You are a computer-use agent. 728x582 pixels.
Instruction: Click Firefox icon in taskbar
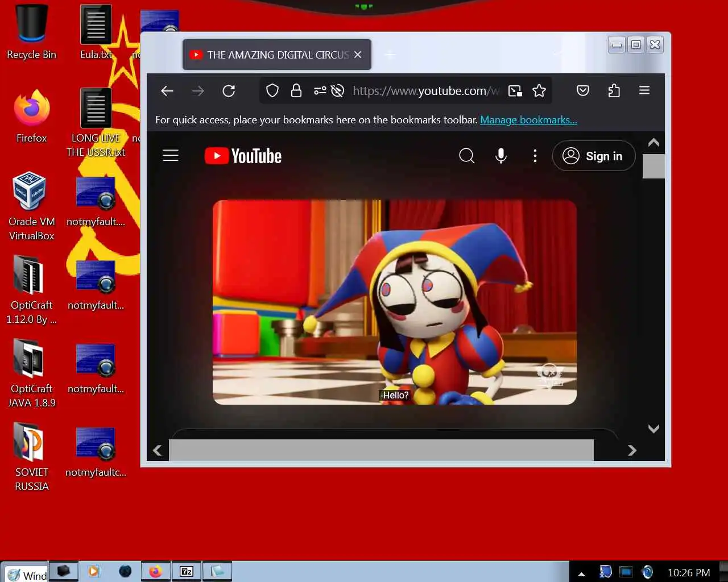coord(155,571)
